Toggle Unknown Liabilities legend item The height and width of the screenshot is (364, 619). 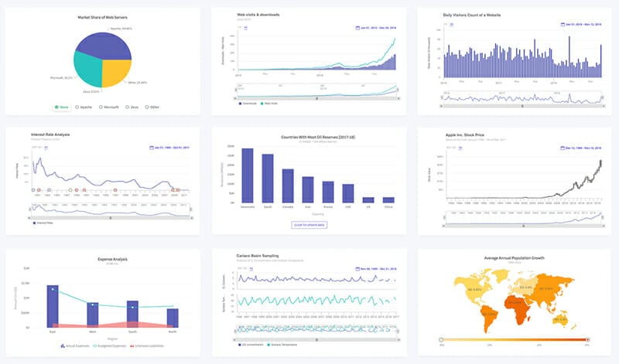coord(146,346)
